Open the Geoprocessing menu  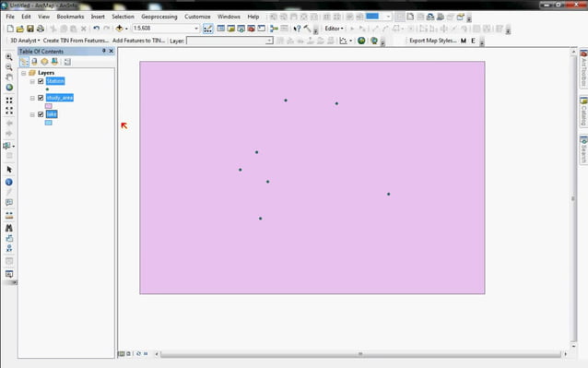tap(159, 17)
